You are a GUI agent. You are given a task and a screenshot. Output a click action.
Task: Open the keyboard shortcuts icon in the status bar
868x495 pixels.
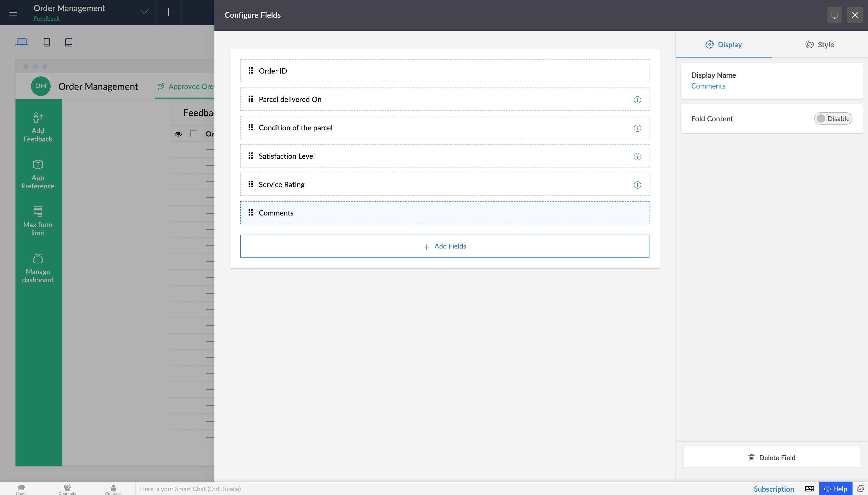pyautogui.click(x=809, y=489)
